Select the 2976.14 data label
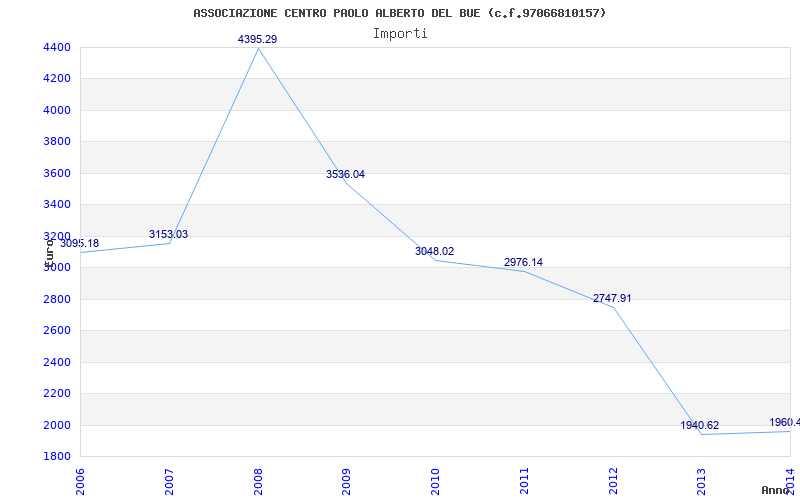Viewport: 800px width, 500px height. click(523, 263)
